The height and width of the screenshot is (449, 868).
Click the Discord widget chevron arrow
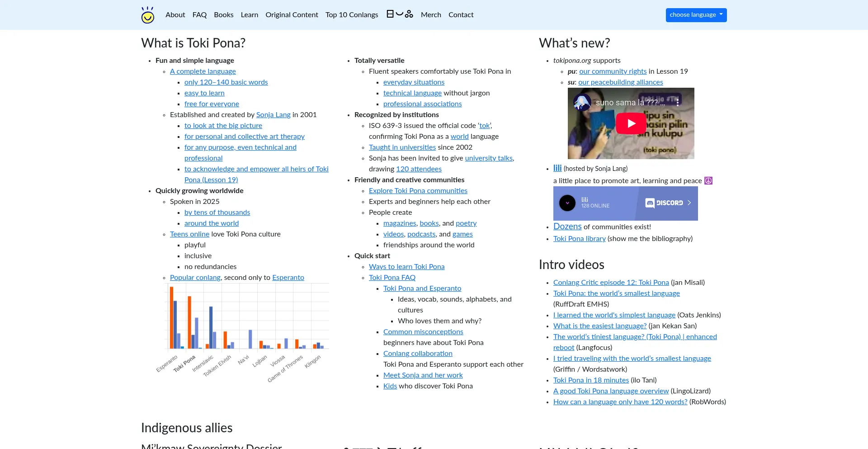click(x=689, y=203)
